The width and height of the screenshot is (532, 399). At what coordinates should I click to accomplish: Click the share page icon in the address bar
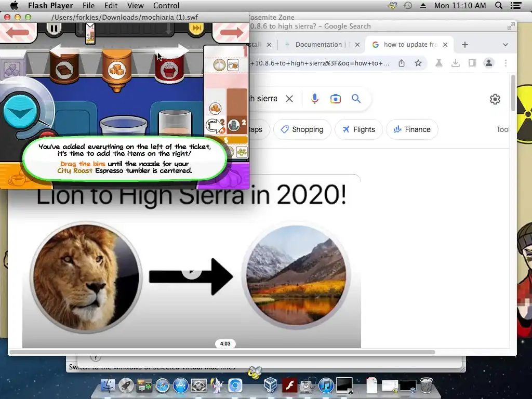[402, 63]
